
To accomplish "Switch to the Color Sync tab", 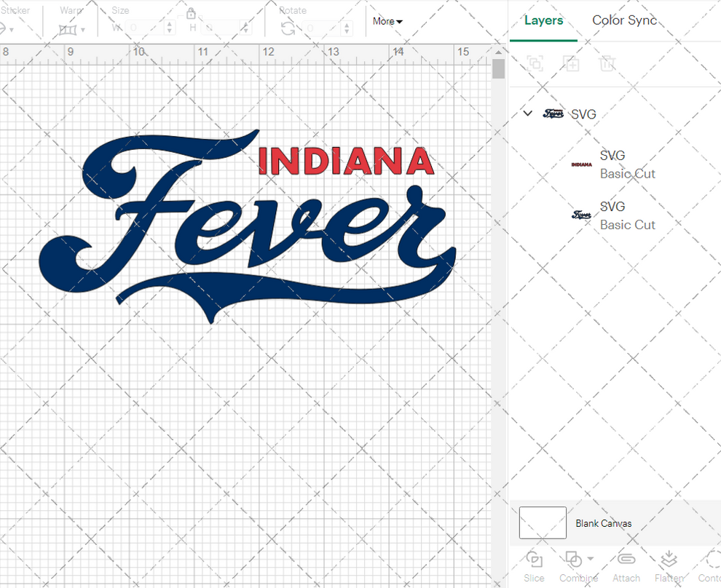I will click(624, 20).
